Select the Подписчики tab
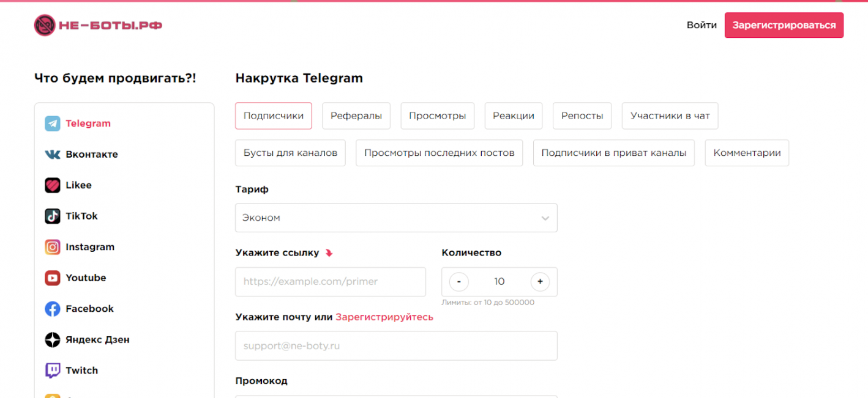 tap(274, 116)
